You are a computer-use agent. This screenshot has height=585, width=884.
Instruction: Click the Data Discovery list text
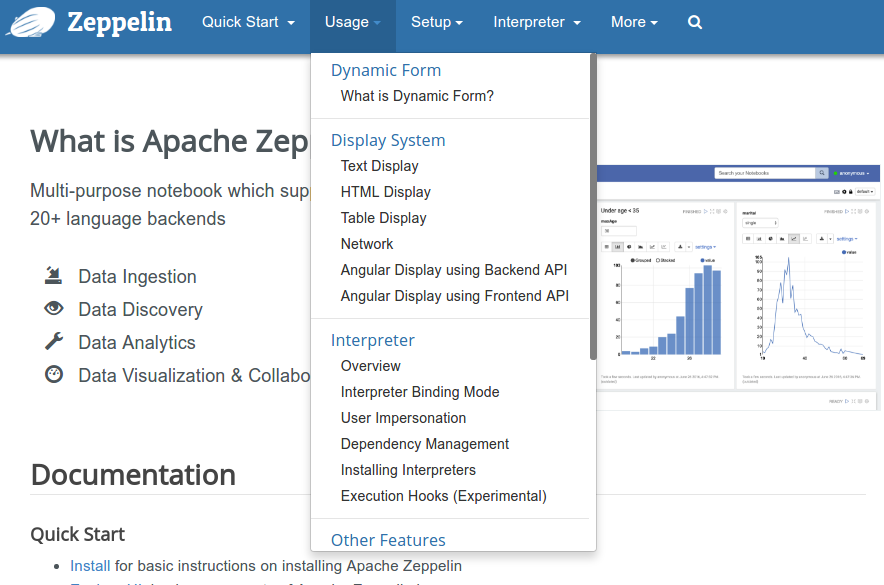pos(140,309)
